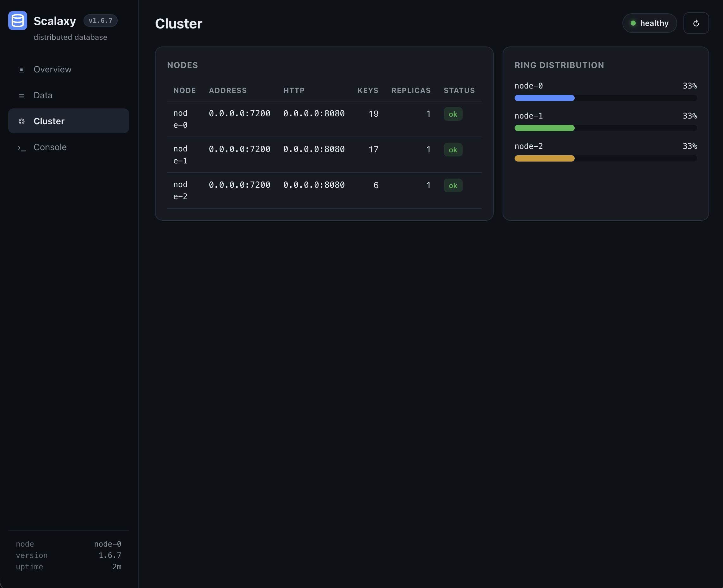Click the Scalaxy database logo icon
The width and height of the screenshot is (723, 588).
pyautogui.click(x=18, y=21)
